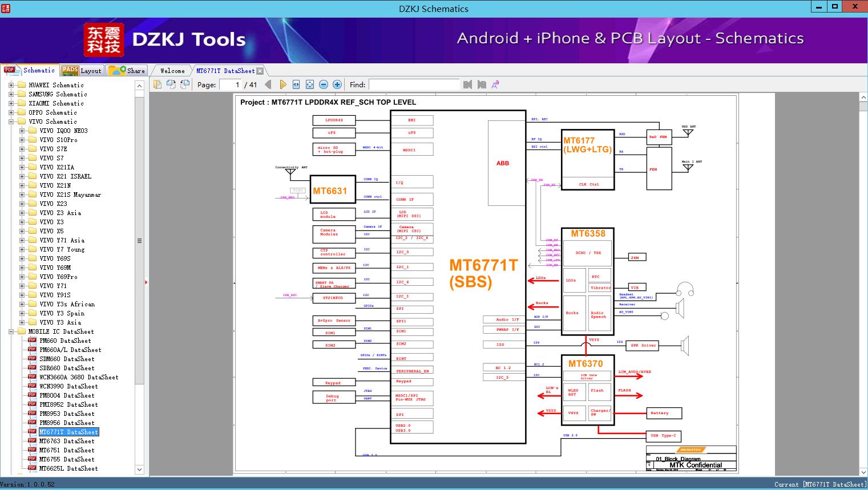Click the folder icon of VIVO X23
This screenshot has height=490, width=868.
(33, 204)
